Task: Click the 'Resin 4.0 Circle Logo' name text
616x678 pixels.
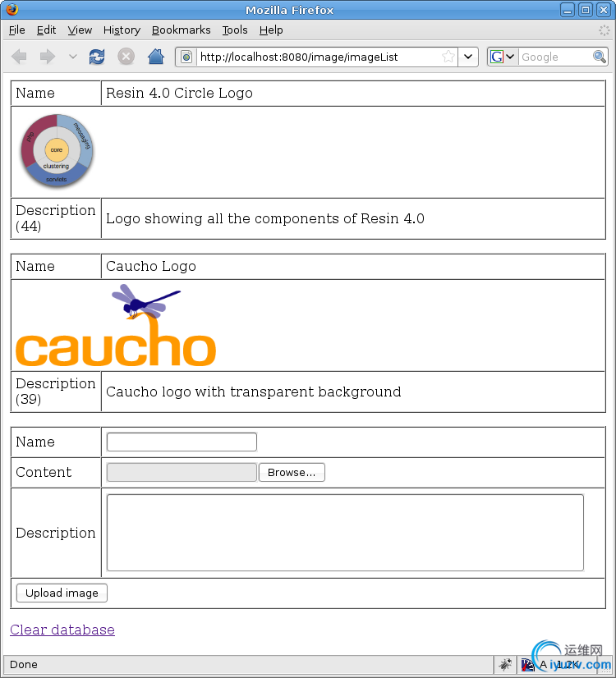Action: pos(179,93)
